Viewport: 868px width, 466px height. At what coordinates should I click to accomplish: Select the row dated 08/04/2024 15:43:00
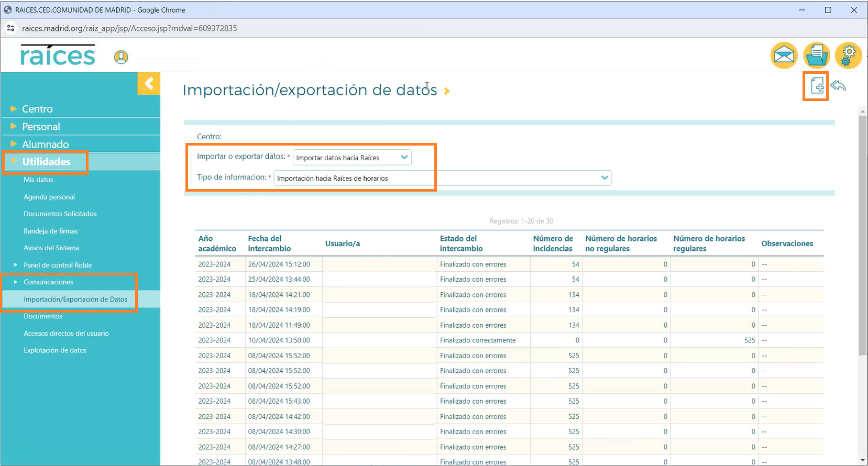[509, 401]
